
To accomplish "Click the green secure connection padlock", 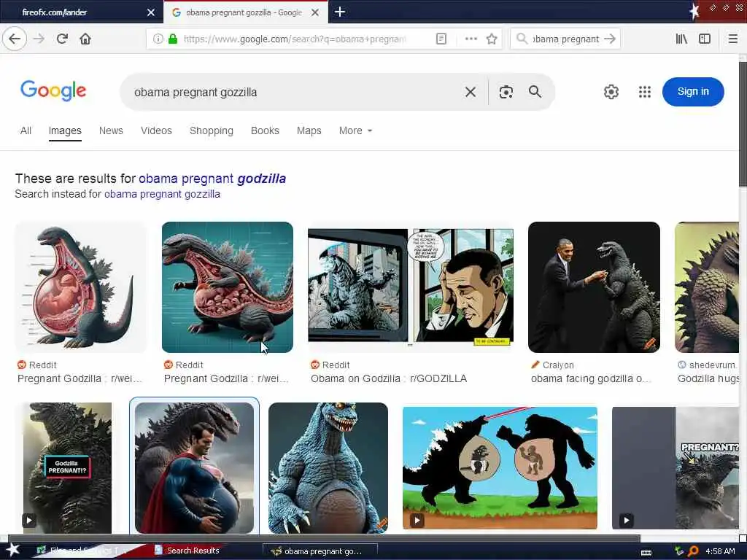I will tap(173, 39).
